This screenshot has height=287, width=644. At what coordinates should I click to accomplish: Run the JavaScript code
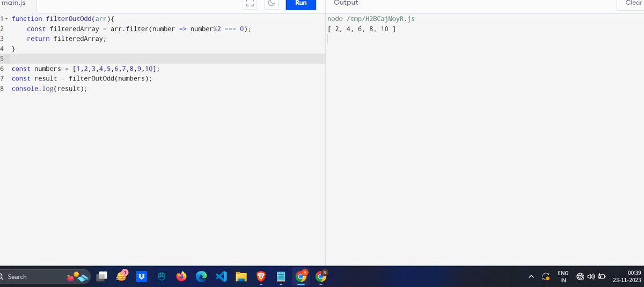point(301,3)
